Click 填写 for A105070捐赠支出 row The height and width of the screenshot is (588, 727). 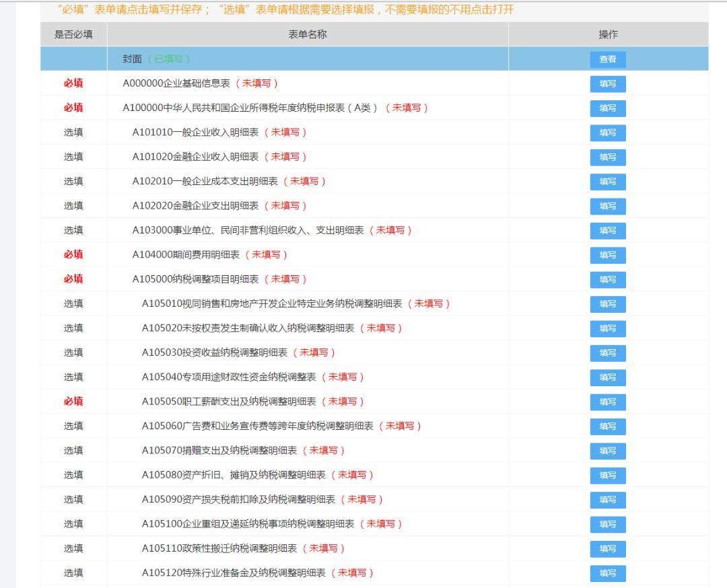[608, 451]
